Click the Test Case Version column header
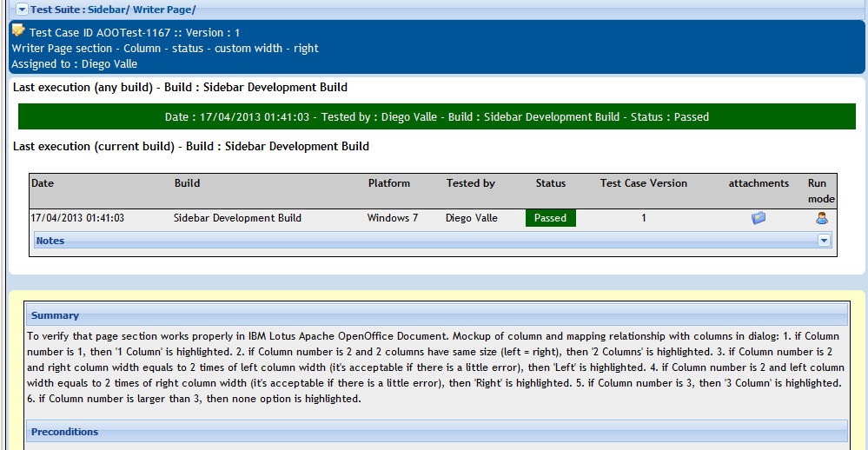 click(x=644, y=183)
